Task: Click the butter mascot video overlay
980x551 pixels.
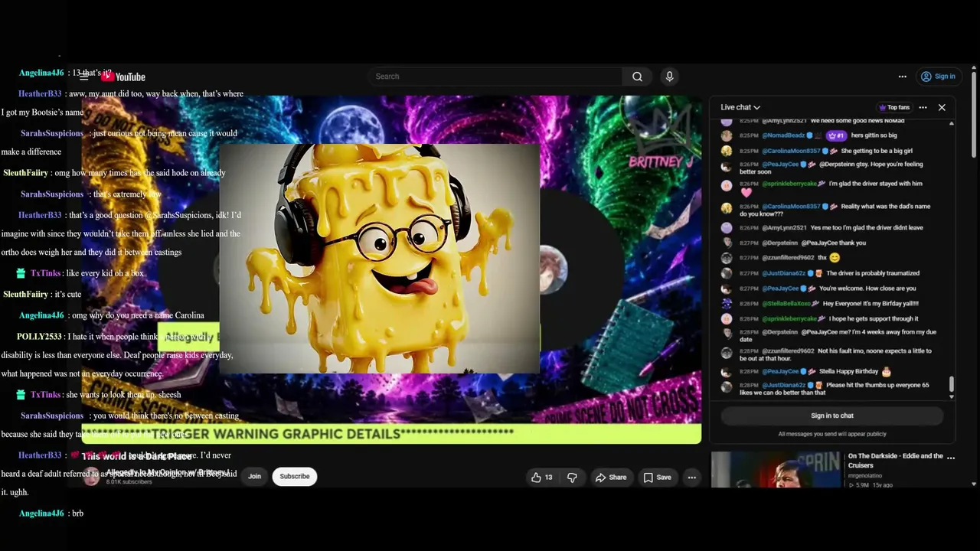Action: tap(380, 259)
